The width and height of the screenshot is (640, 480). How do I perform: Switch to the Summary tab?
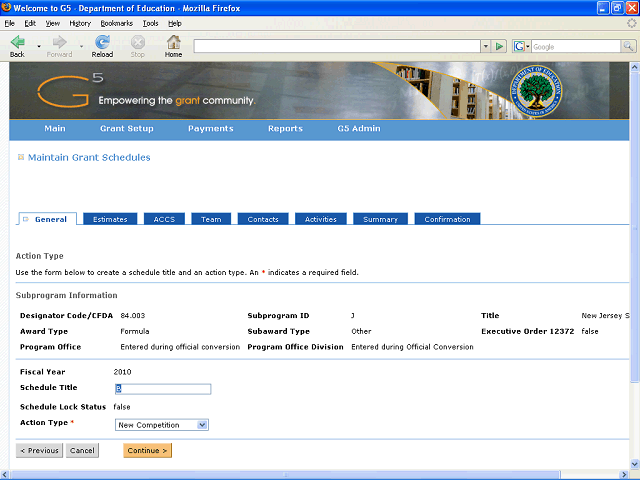[380, 219]
